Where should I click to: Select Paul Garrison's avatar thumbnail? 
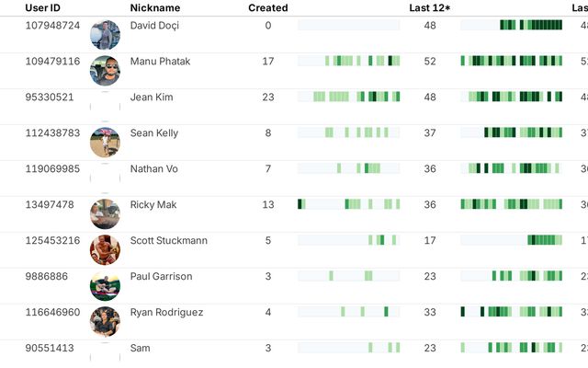[105, 286]
